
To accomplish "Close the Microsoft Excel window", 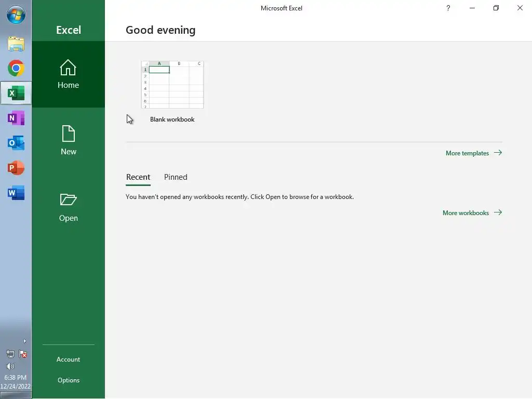I will coord(520,8).
